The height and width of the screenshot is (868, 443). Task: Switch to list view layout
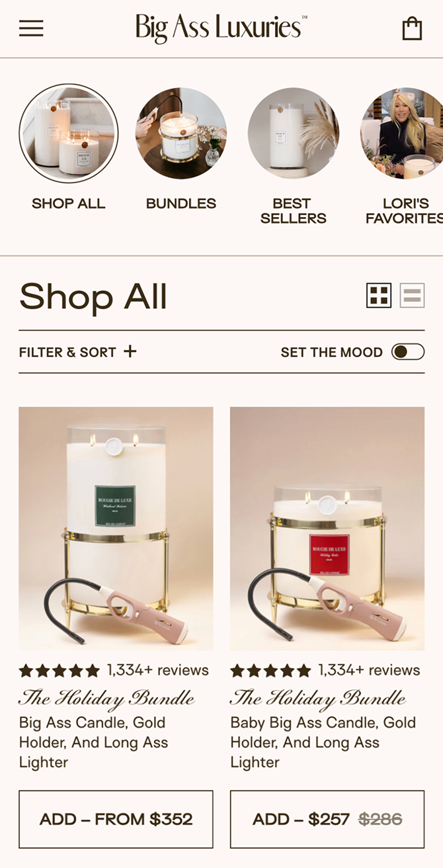pyautogui.click(x=412, y=296)
